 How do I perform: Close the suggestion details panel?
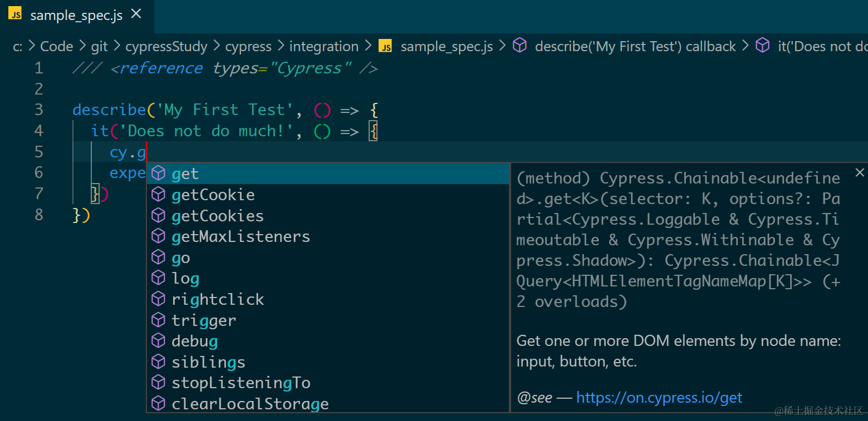pyautogui.click(x=860, y=172)
